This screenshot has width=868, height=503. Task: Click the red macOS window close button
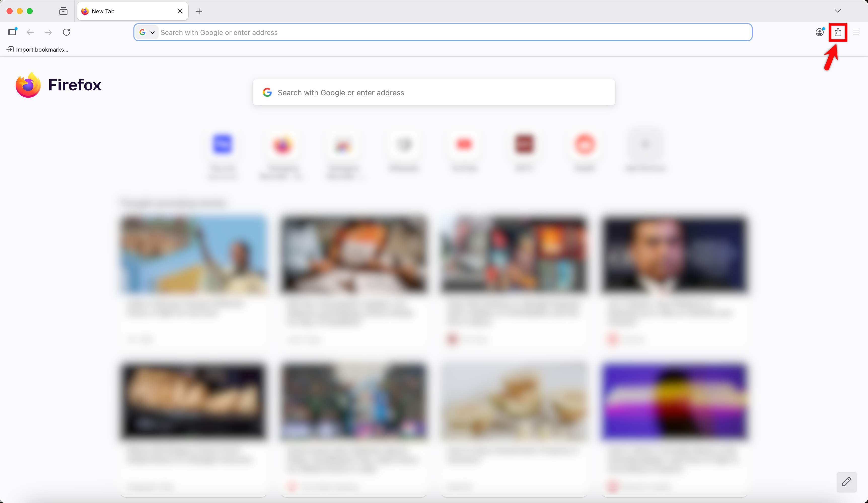[x=10, y=11]
